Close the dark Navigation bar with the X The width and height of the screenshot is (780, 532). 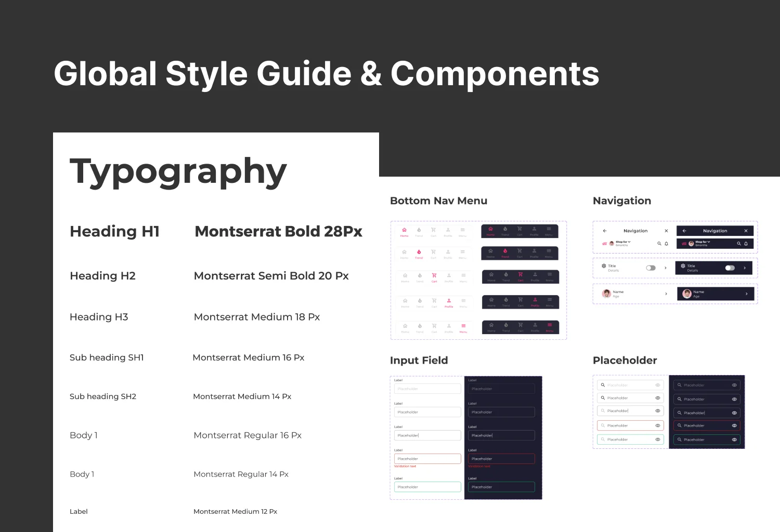[746, 231]
